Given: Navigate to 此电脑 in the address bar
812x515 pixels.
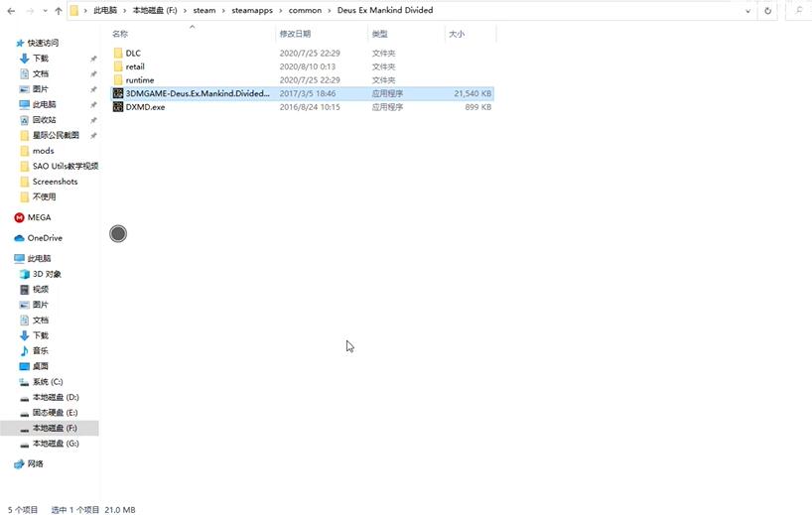Looking at the screenshot, I should pos(105,10).
